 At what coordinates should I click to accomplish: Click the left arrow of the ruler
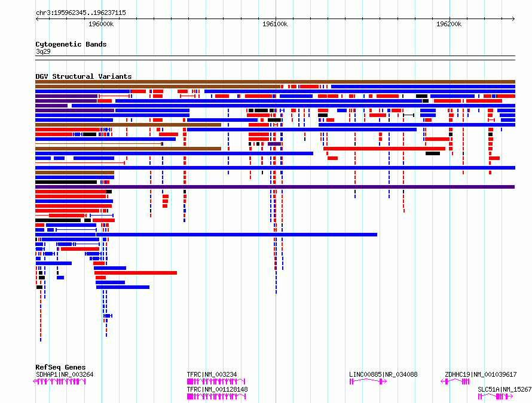point(37,19)
